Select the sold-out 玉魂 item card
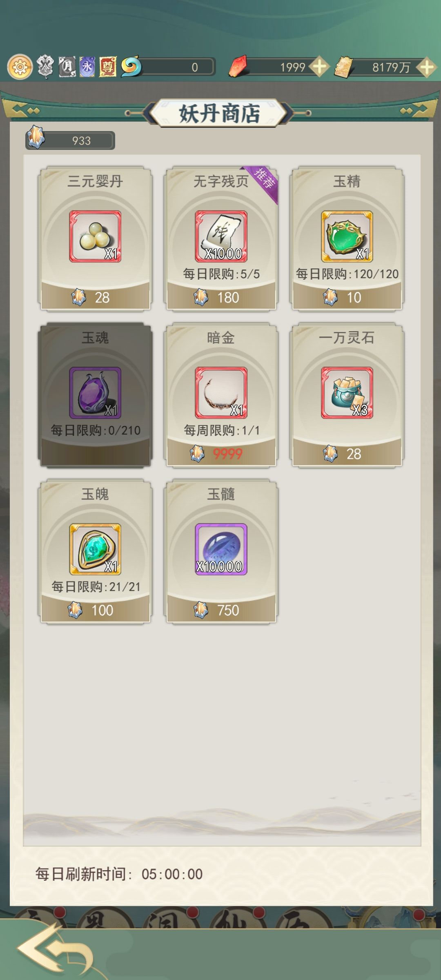The width and height of the screenshot is (441, 980). (x=95, y=395)
